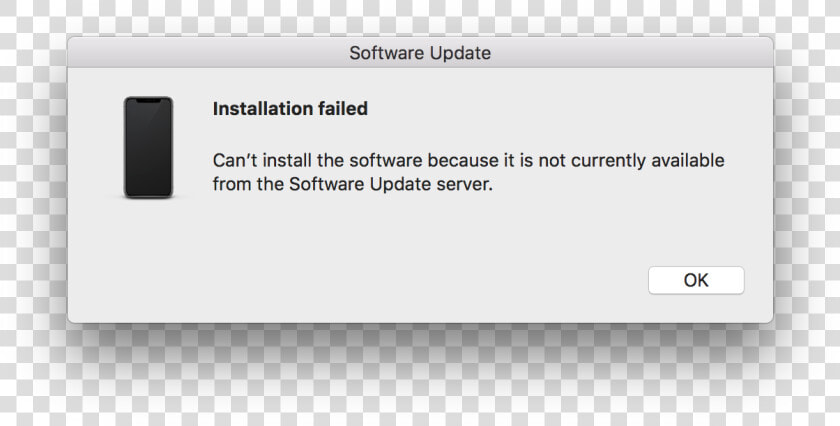Click the blank dialog area left of OK
Image resolution: width=840 pixels, height=426 pixels.
(375, 280)
